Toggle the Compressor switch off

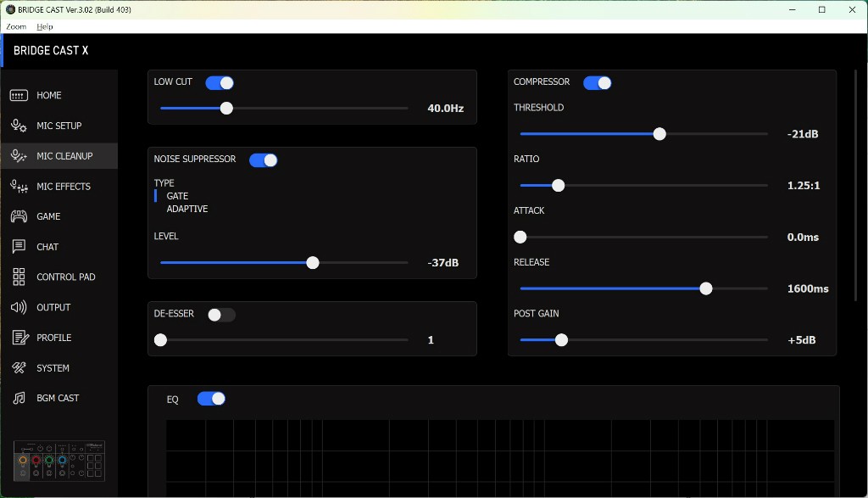click(598, 82)
